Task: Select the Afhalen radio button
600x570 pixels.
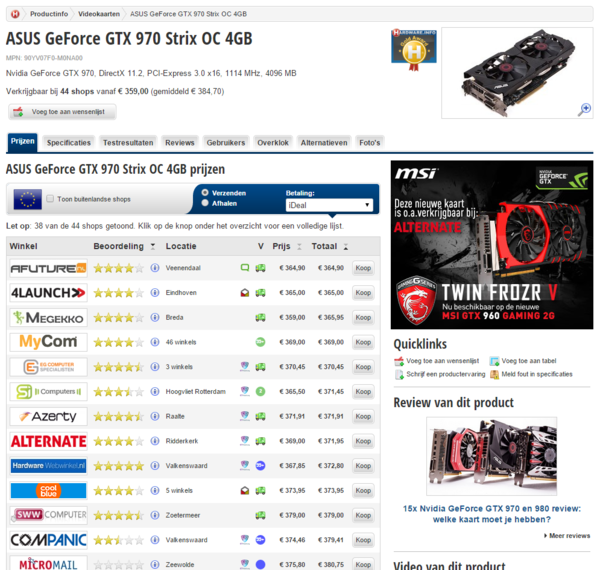Action: coord(205,203)
